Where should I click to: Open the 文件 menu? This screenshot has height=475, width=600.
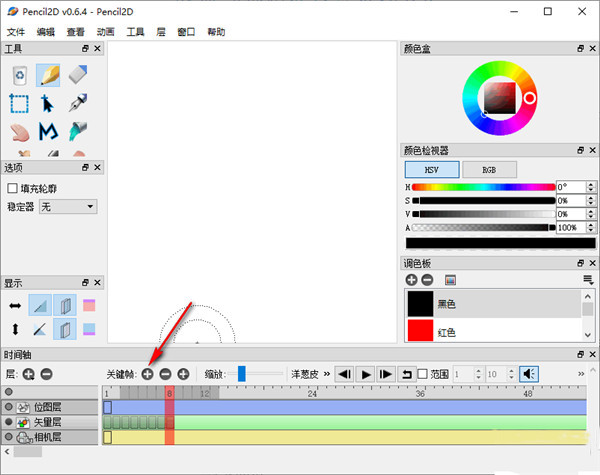click(15, 32)
